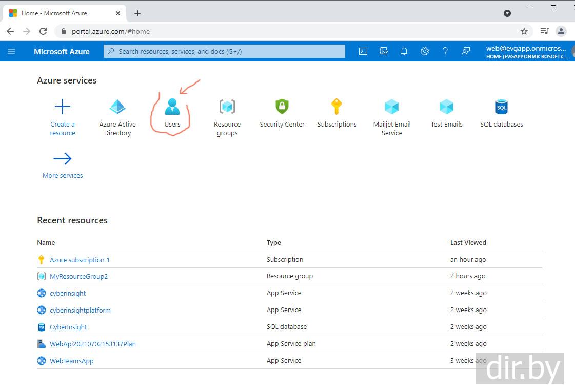The width and height of the screenshot is (575, 392).
Task: Open Azure subscription 1 resource link
Action: (80, 260)
